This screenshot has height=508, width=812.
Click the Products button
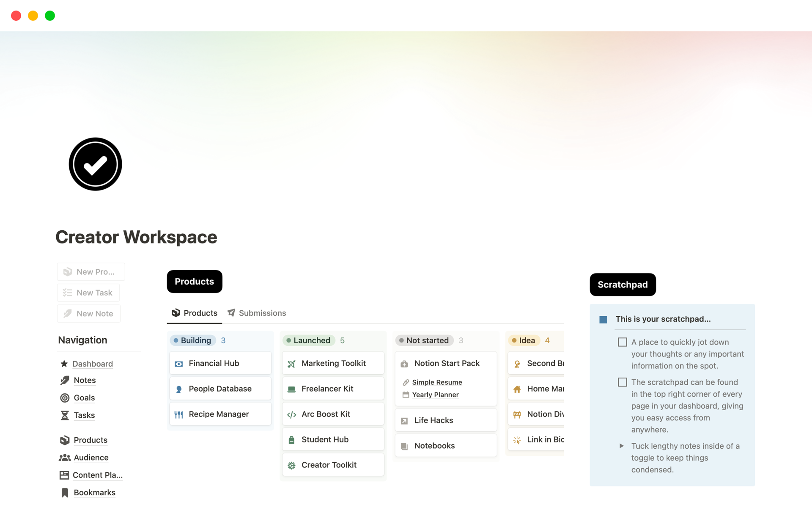click(195, 281)
